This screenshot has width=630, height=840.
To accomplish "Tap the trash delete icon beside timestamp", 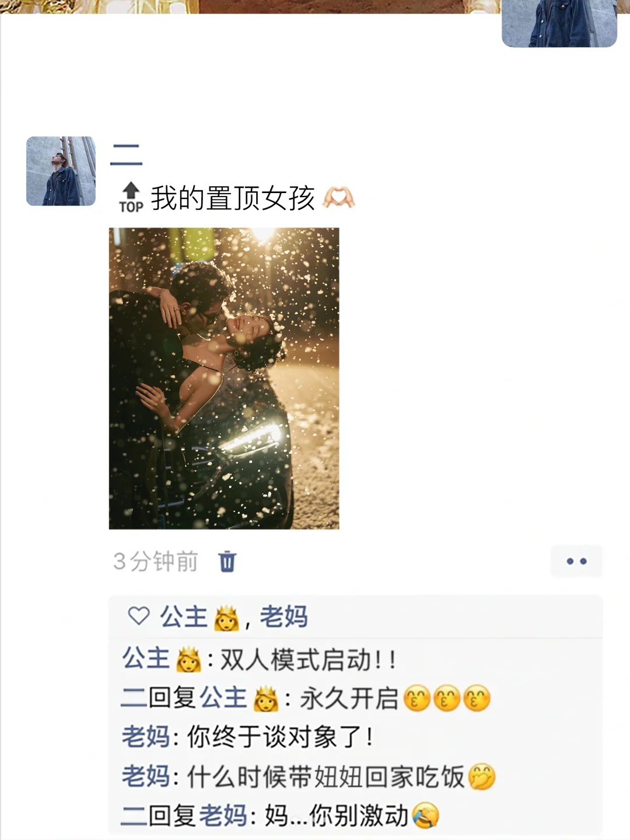I will tap(227, 561).
